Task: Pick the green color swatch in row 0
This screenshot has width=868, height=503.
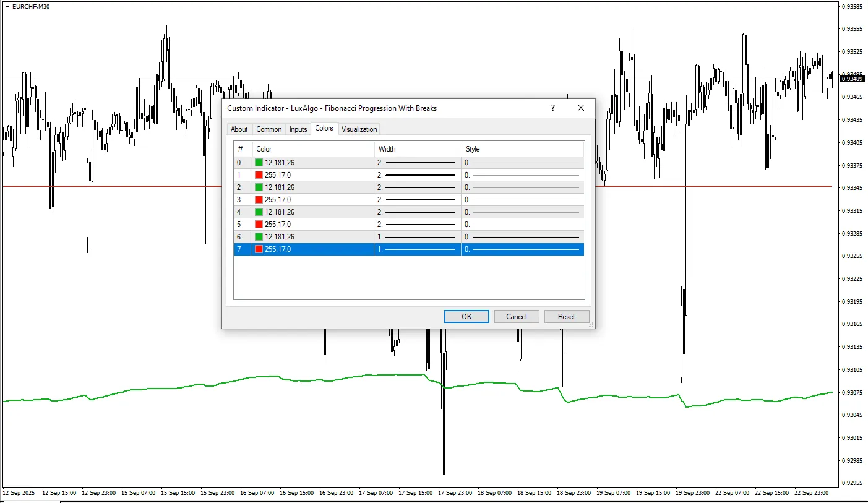Action: 259,163
